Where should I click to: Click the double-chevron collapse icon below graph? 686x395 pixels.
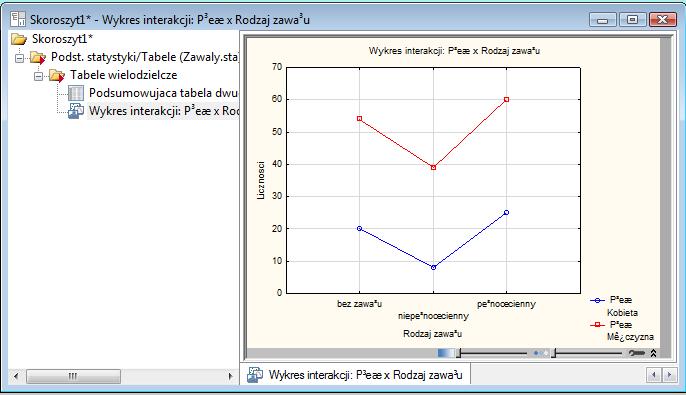pos(653,353)
